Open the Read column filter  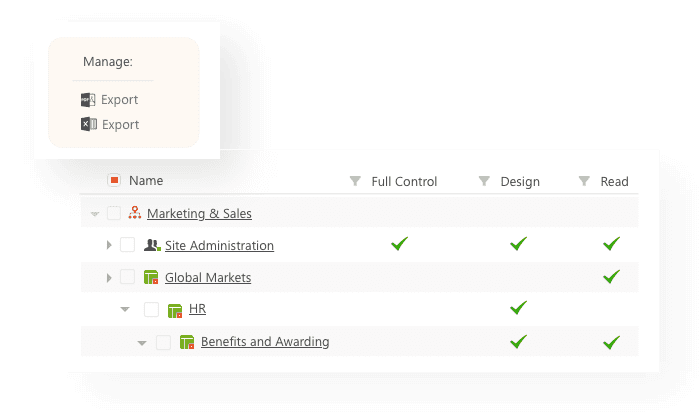point(584,181)
